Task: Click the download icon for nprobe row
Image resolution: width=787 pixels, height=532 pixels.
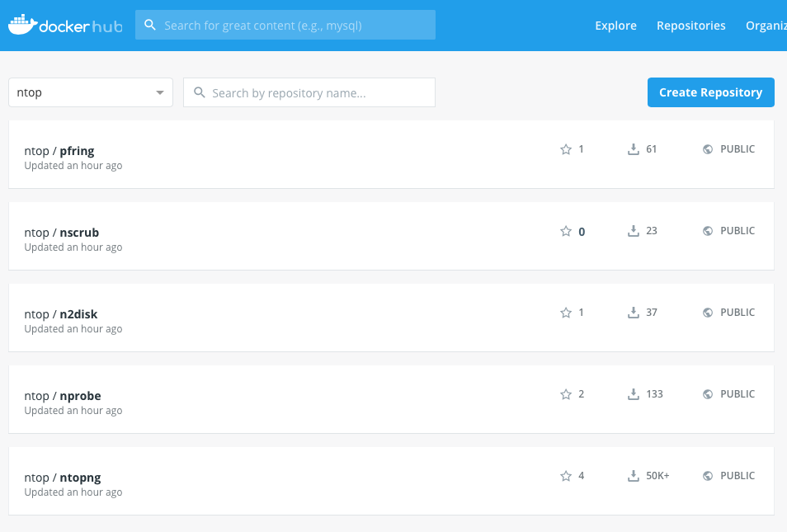Action: 634,394
